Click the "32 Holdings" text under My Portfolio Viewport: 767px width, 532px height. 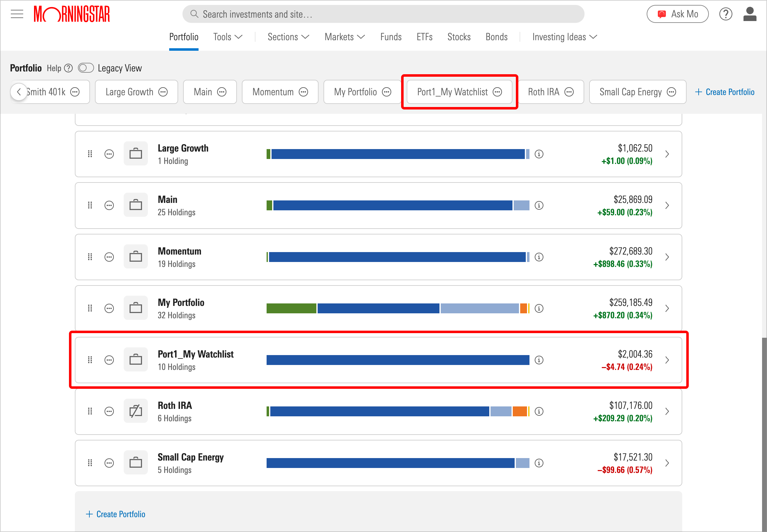[177, 315]
